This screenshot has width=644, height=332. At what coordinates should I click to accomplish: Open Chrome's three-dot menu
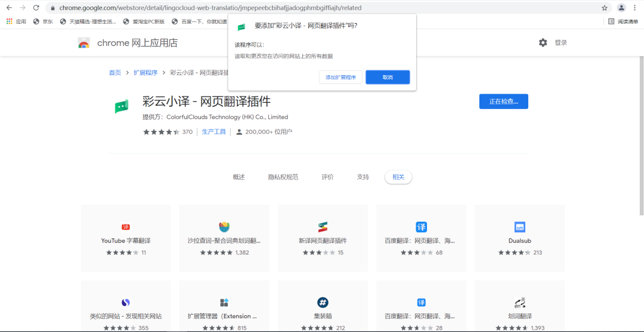[x=636, y=8]
